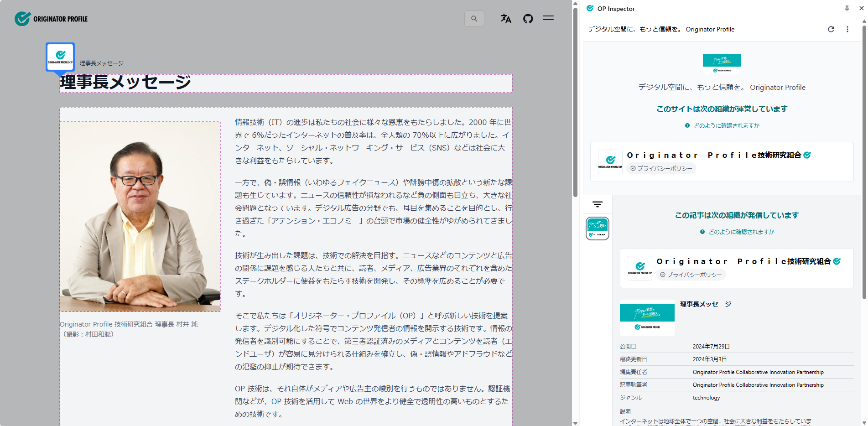Image resolution: width=868 pixels, height=426 pixels.
Task: Click the 理事長メッセージ article image in inspector
Action: (x=647, y=318)
